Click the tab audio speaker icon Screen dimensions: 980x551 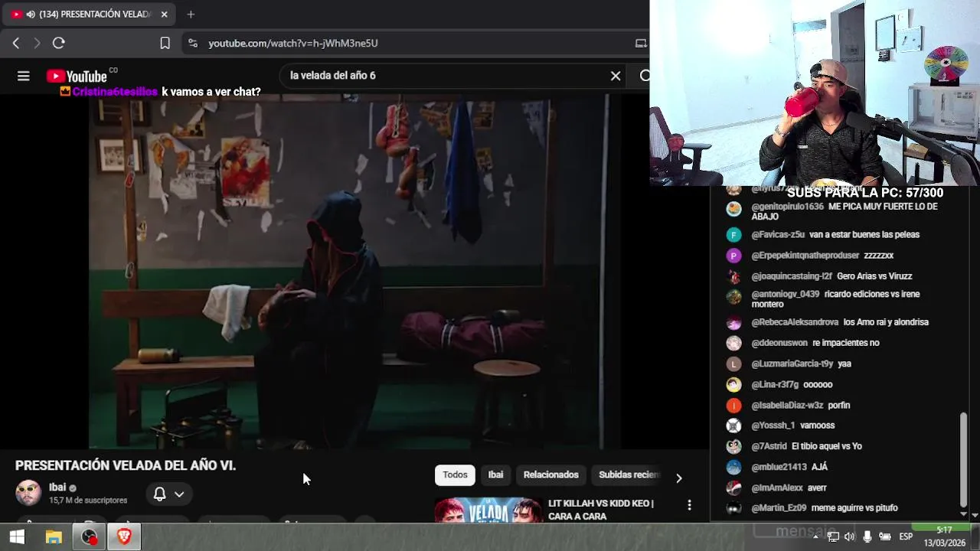(x=30, y=14)
